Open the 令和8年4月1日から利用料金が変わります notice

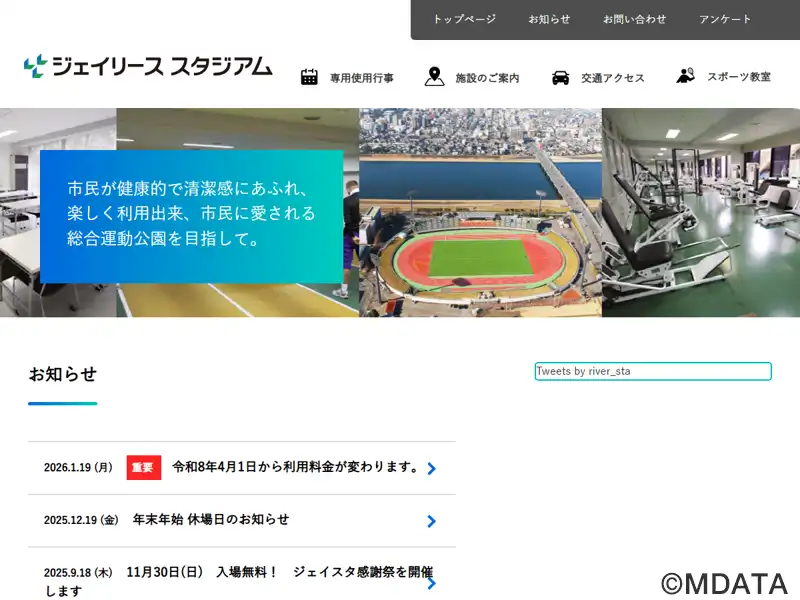(x=296, y=467)
